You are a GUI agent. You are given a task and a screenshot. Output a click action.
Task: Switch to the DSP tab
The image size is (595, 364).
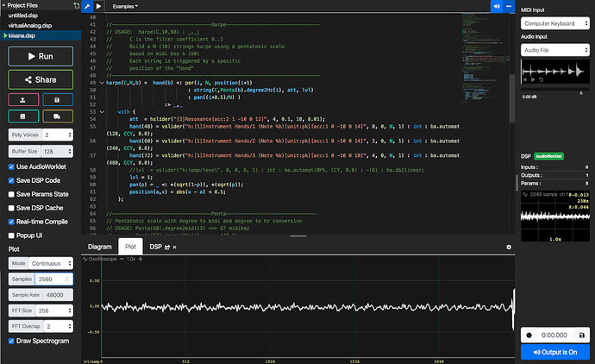(x=156, y=247)
